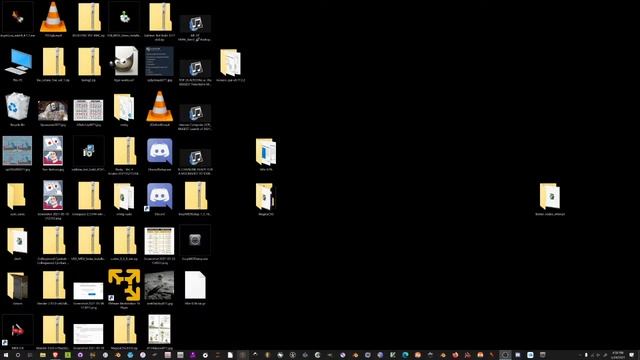Screen dimensions: 640x360
Task: Open the isolated folder on the far right
Action: (550, 196)
